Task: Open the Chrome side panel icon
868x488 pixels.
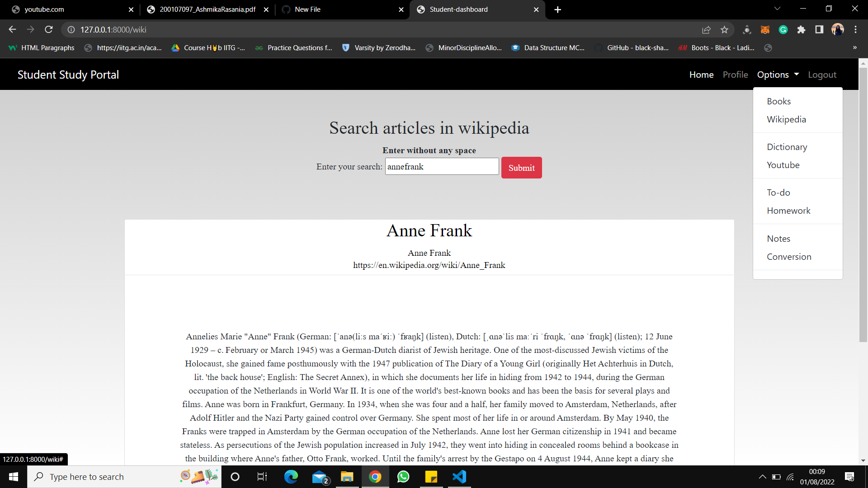Action: [819, 30]
